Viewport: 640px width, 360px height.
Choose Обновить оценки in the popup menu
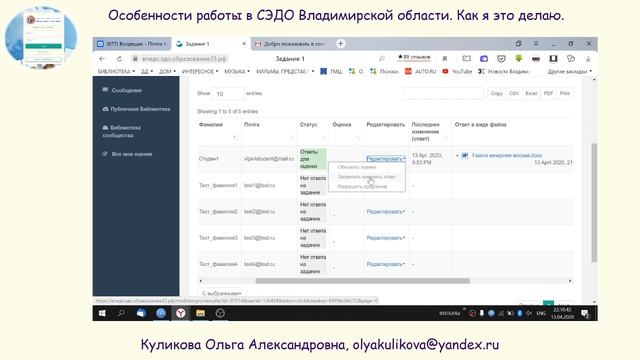pyautogui.click(x=357, y=167)
